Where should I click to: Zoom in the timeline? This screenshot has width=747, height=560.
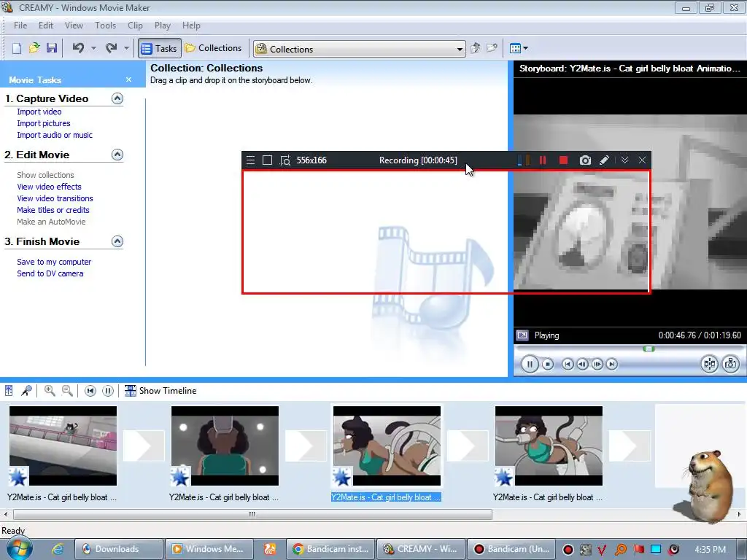click(49, 391)
